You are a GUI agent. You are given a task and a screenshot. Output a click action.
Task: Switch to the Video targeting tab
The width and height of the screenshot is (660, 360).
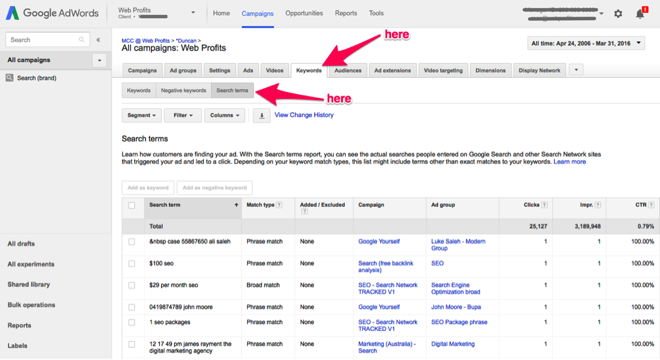[443, 70]
